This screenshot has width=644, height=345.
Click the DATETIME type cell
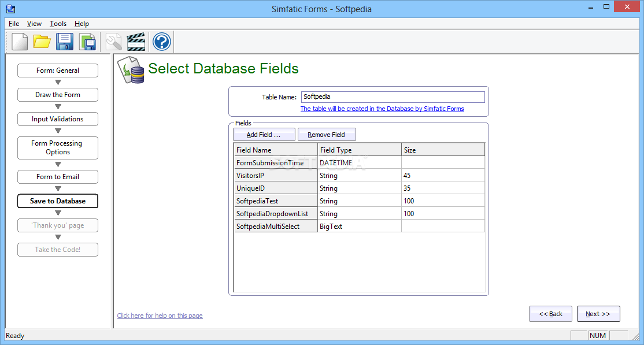pos(360,162)
